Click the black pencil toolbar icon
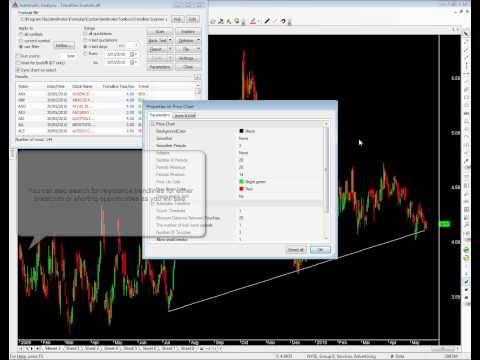 click(267, 21)
